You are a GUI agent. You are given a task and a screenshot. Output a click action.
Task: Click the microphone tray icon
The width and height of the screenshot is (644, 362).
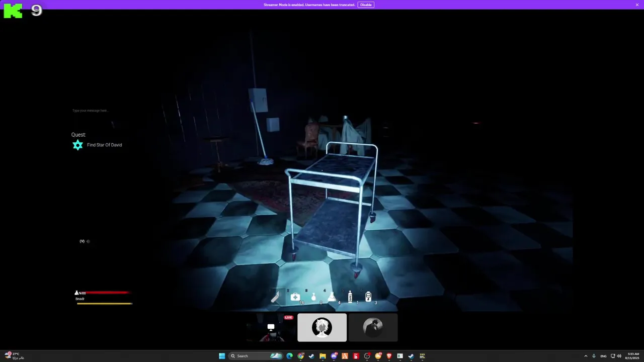click(x=594, y=356)
